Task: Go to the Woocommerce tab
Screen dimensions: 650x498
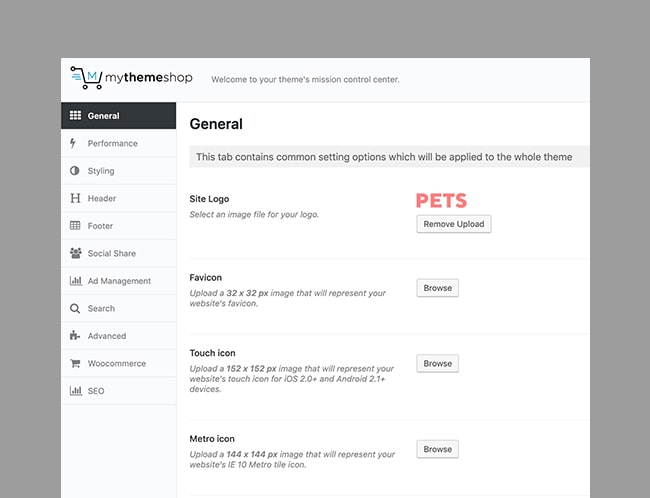Action: click(x=119, y=363)
